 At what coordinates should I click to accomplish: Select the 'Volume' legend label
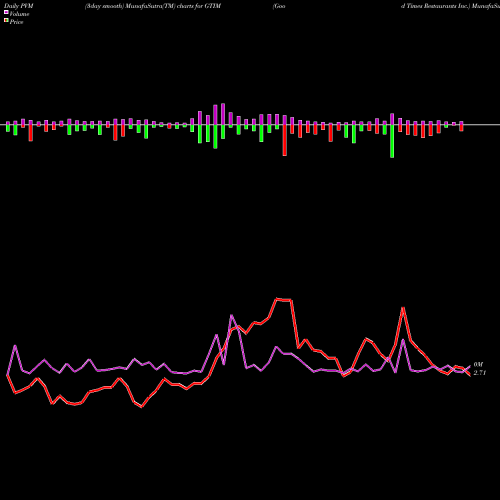(x=19, y=14)
